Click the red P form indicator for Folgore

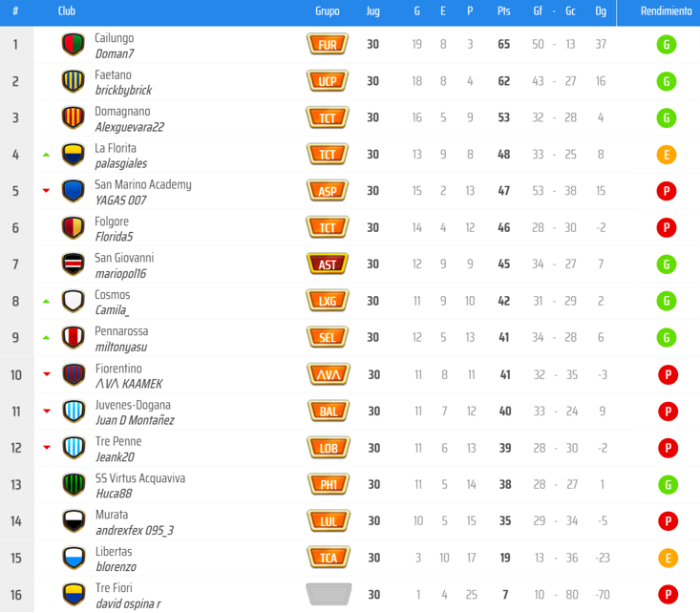pyautogui.click(x=667, y=227)
